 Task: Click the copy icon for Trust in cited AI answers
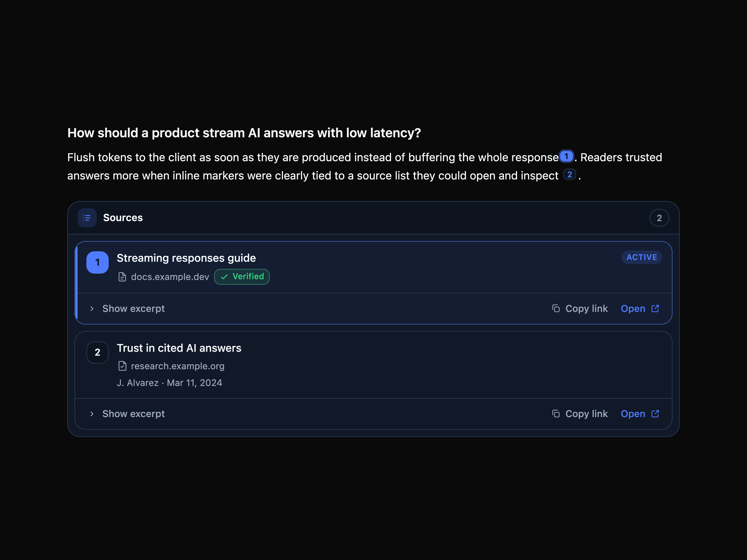click(x=556, y=414)
